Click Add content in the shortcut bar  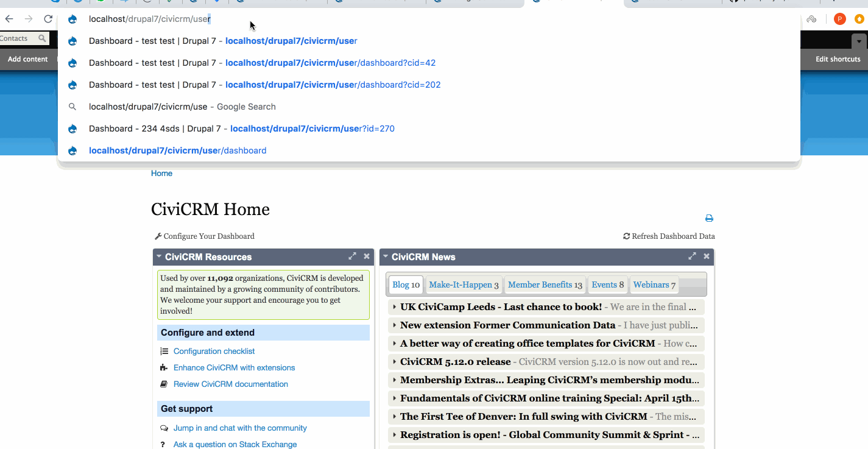tap(27, 59)
